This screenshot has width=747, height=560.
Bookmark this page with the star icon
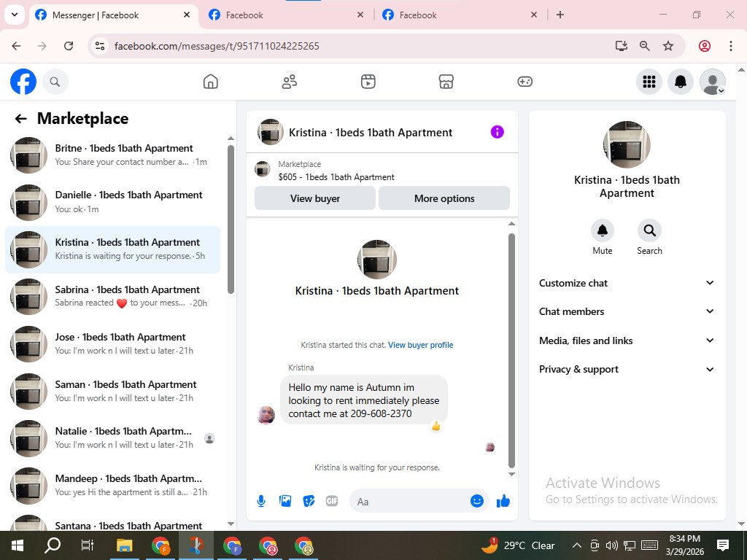pos(668,46)
